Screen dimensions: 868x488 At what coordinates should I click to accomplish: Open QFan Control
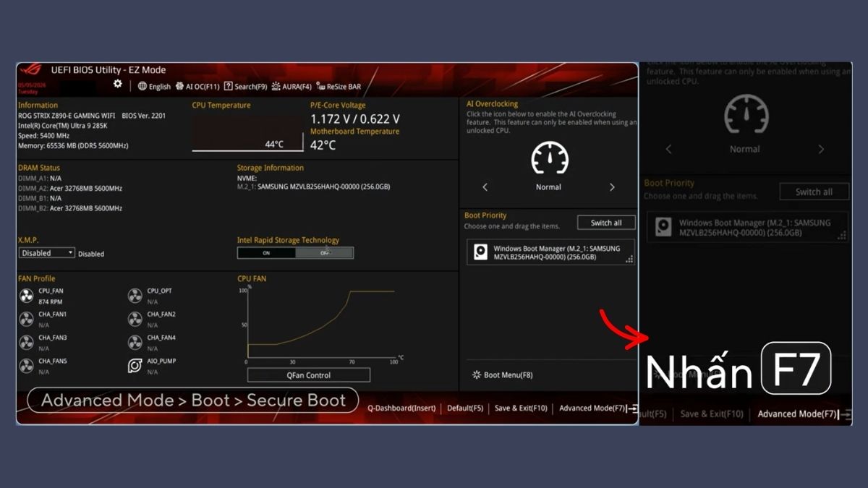309,375
